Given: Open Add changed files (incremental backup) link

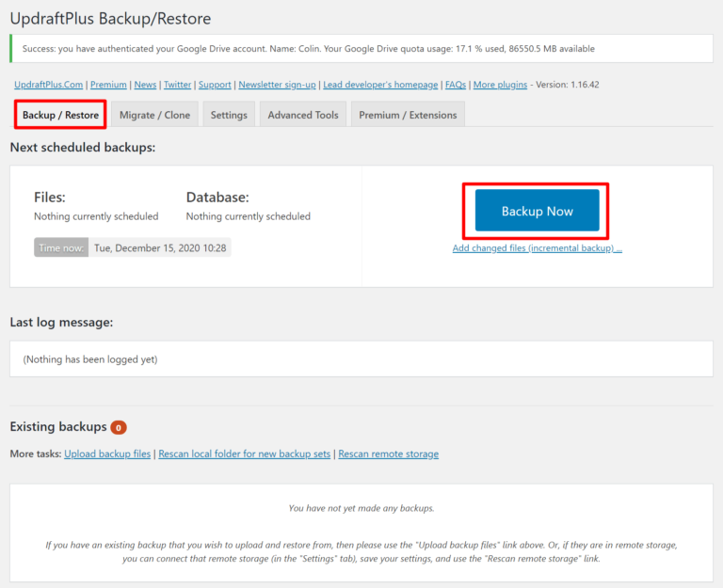Looking at the screenshot, I should pos(538,248).
